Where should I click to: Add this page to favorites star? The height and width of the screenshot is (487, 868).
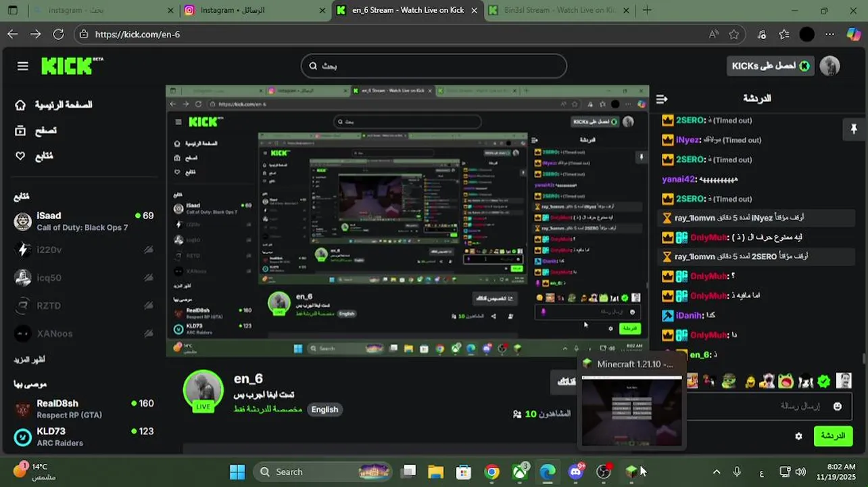click(x=733, y=34)
